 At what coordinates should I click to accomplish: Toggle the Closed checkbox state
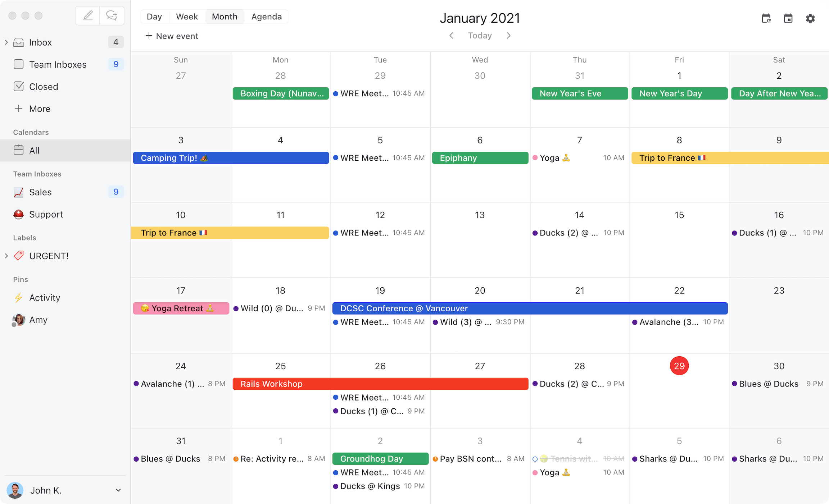(17, 86)
